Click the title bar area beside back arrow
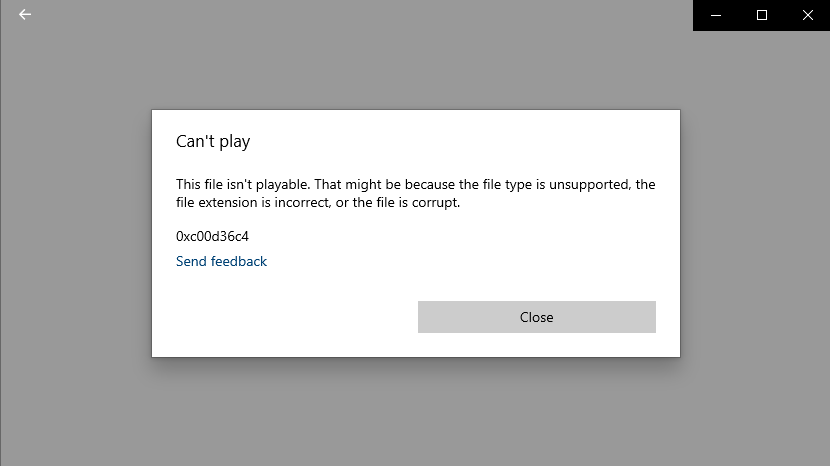 (360, 15)
